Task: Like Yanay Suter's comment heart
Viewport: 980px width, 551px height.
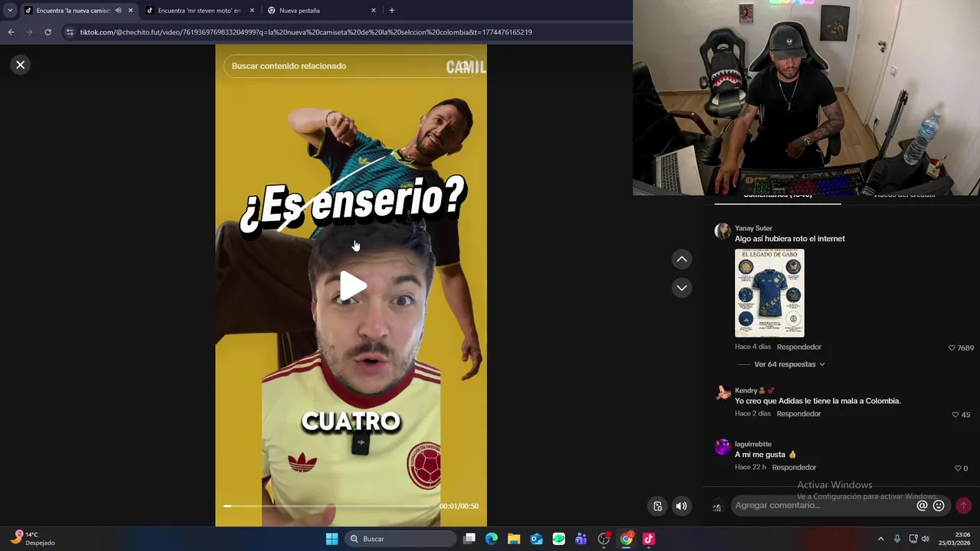Action: click(952, 347)
